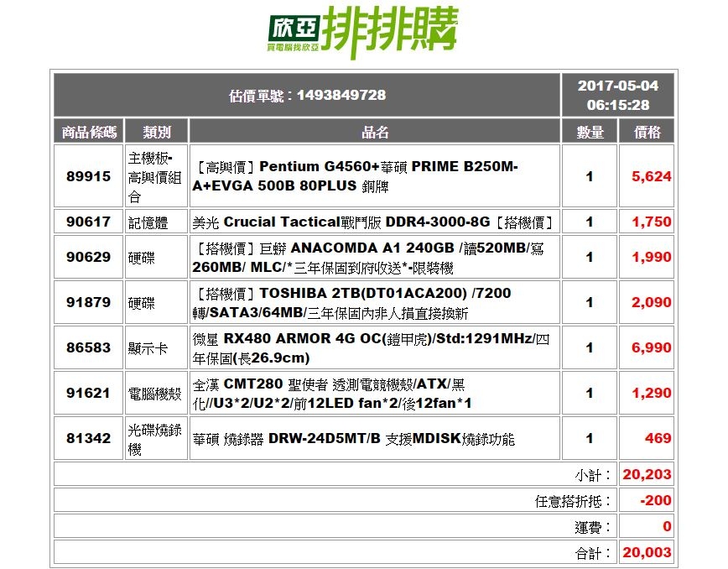Click the discount value -200
This screenshot has width=728, height=569.
pos(655,500)
